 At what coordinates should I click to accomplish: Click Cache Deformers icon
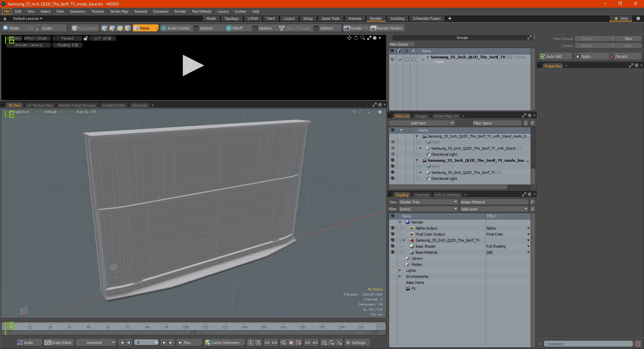click(x=208, y=343)
